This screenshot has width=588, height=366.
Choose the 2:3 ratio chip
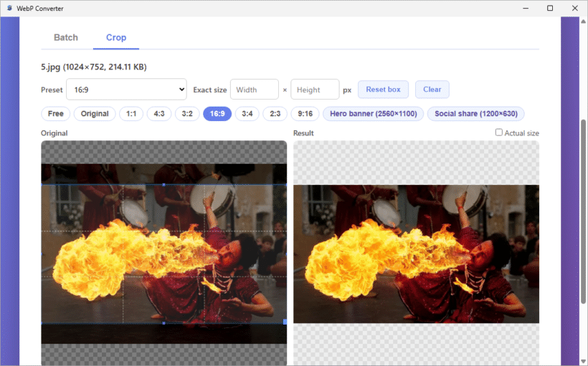pos(275,113)
